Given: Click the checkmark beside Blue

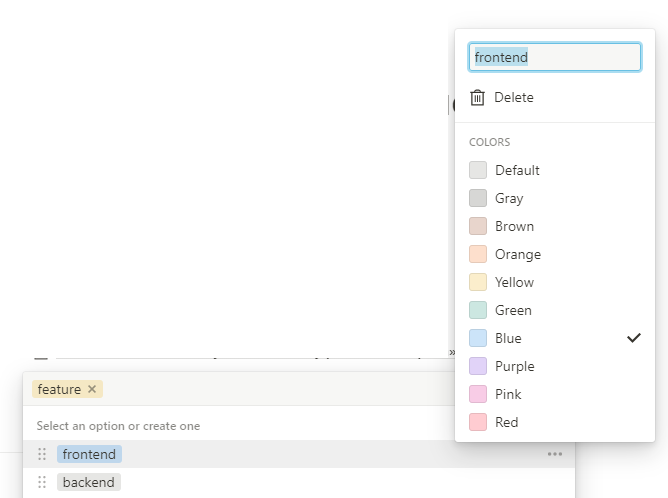Looking at the screenshot, I should click(634, 338).
